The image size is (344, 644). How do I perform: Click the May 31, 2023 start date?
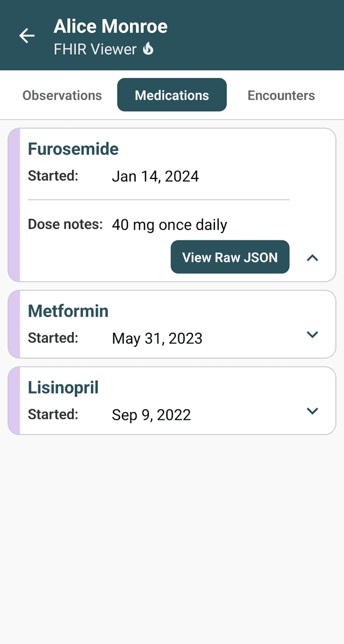pos(157,339)
